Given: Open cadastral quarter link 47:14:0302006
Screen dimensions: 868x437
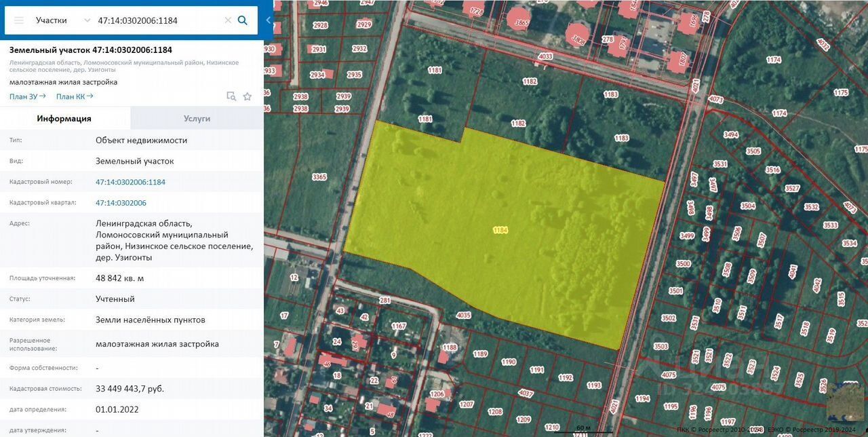Looking at the screenshot, I should click(x=121, y=203).
